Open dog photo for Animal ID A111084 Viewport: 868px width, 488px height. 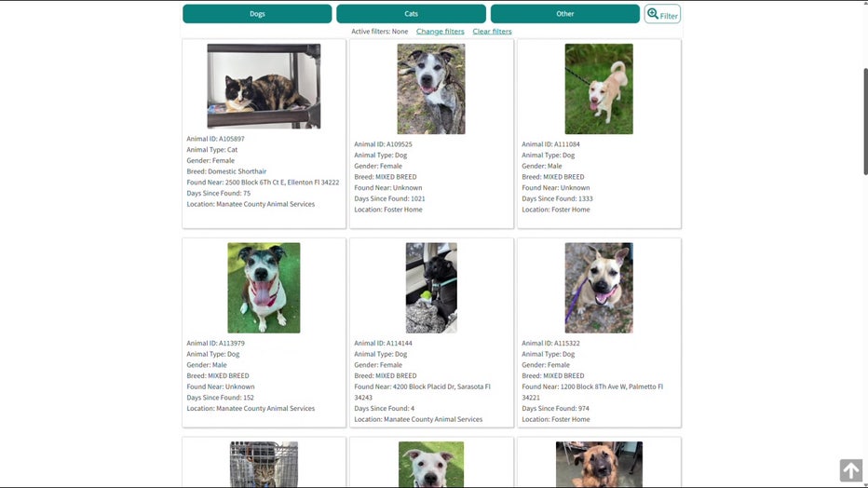coord(599,89)
